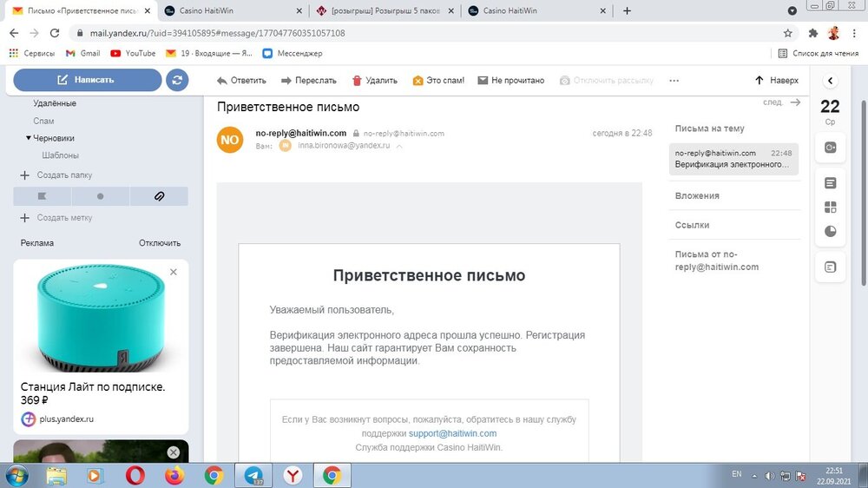Screen dimensions: 868x488
Task: Open the Спам folder
Action: (x=43, y=121)
